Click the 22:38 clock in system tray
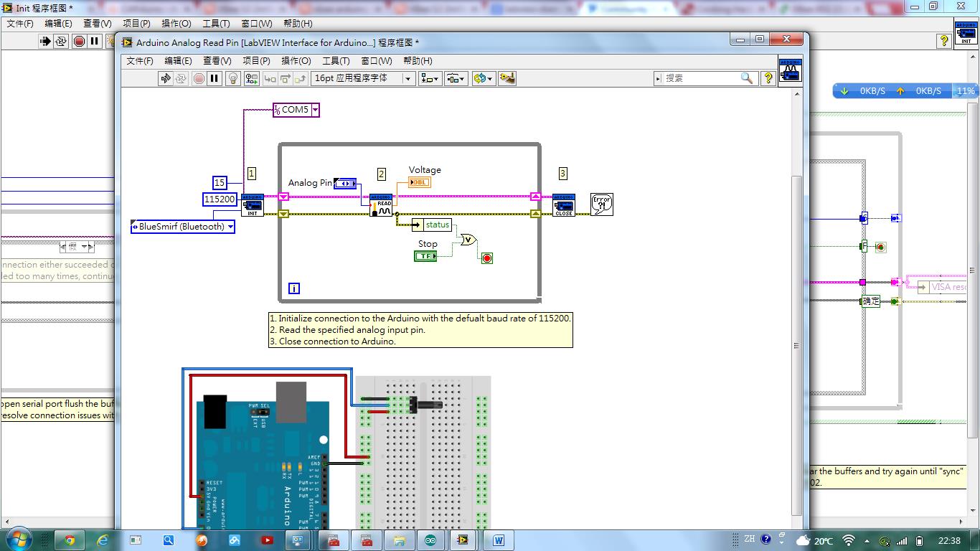The width and height of the screenshot is (980, 551). (x=949, y=540)
